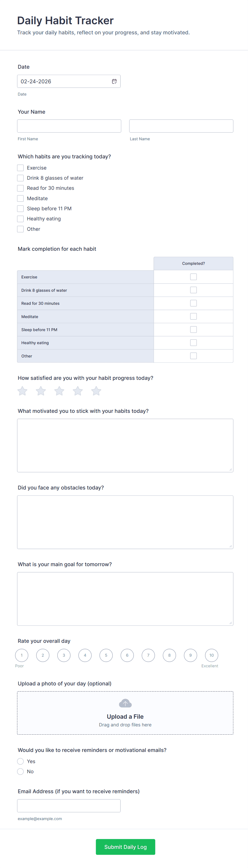The height and width of the screenshot is (868, 248).
Task: Check the Meditate habit checkbox
Action: pyautogui.click(x=21, y=199)
